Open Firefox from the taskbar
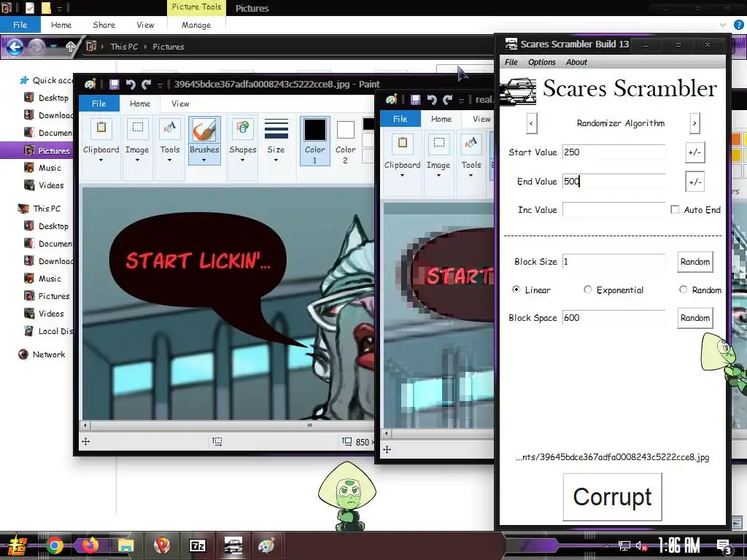Screen dimensions: 747x560 (90, 545)
